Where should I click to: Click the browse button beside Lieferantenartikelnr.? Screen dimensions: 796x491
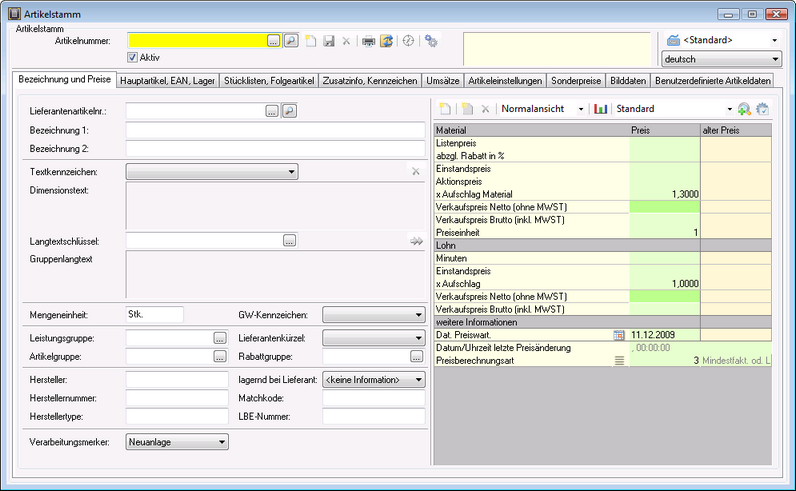[x=272, y=111]
